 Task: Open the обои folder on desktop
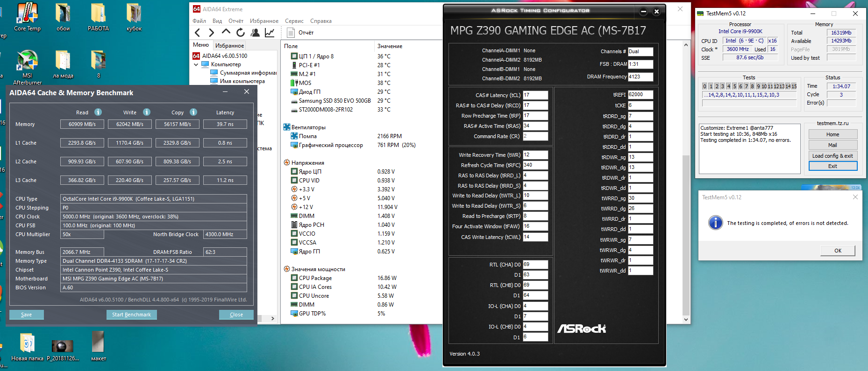point(63,17)
